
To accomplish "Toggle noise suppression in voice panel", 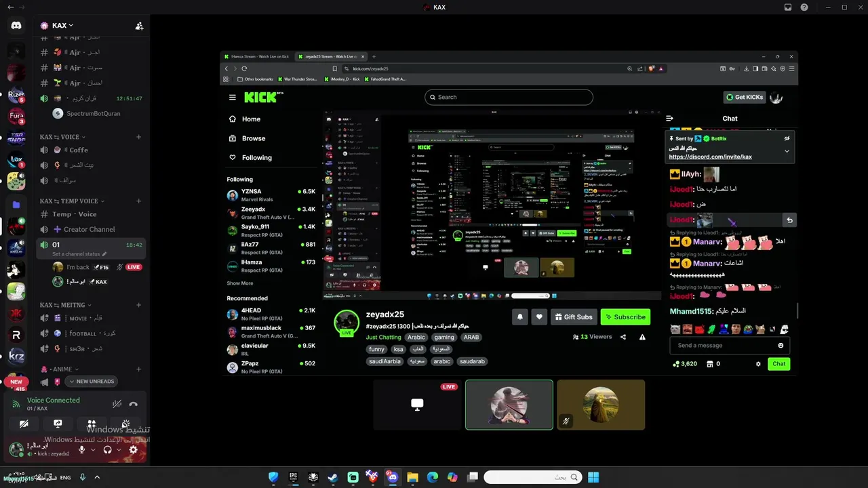I will 117,404.
